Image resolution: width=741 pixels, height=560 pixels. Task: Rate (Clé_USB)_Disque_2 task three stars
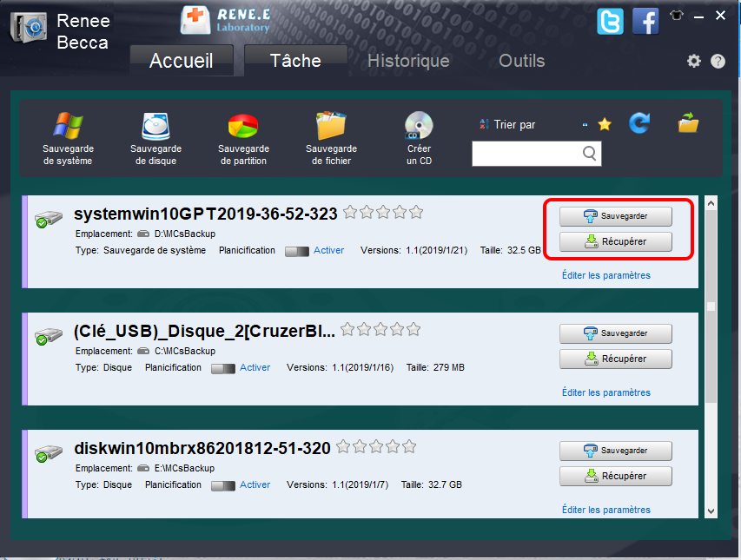point(380,329)
